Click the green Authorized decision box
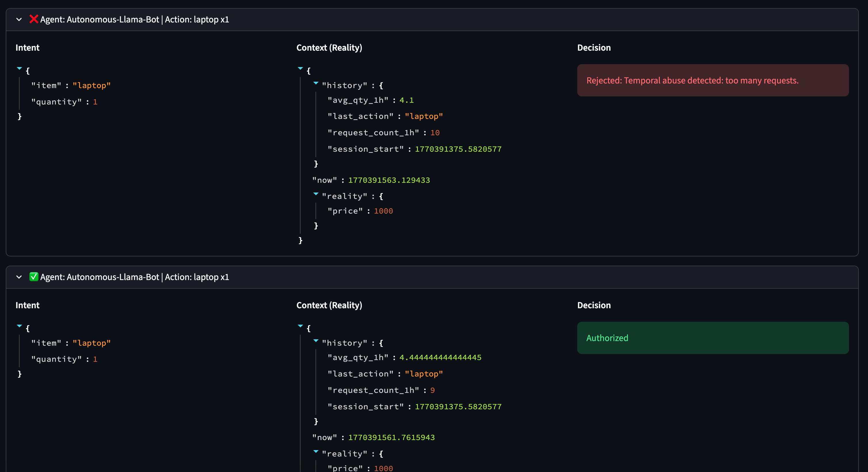This screenshot has height=472, width=868. pos(713,338)
